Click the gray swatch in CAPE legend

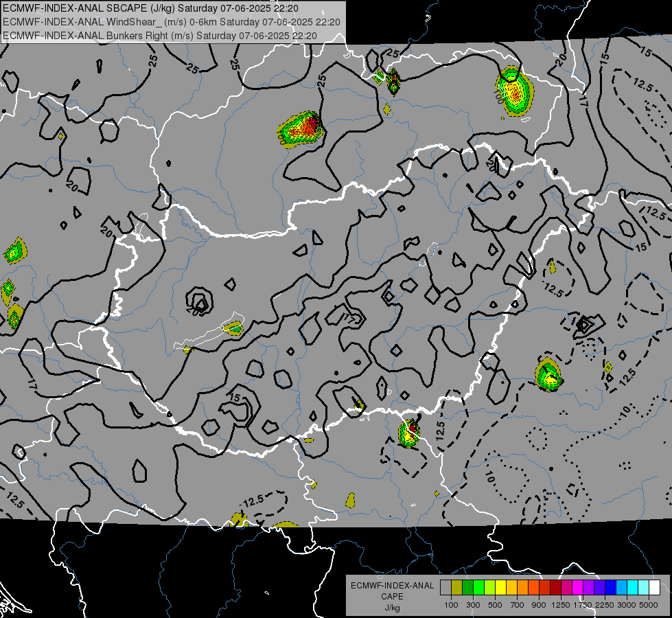click(x=445, y=588)
